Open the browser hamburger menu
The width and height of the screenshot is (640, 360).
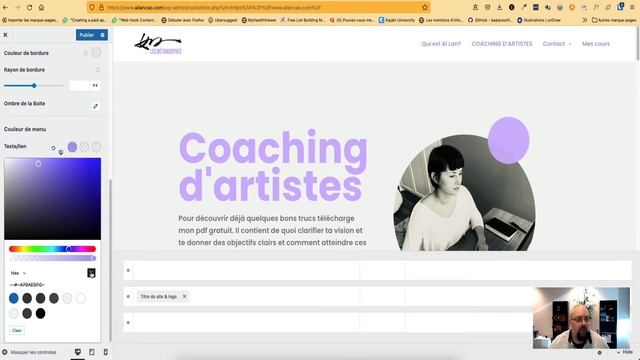[x=632, y=7]
